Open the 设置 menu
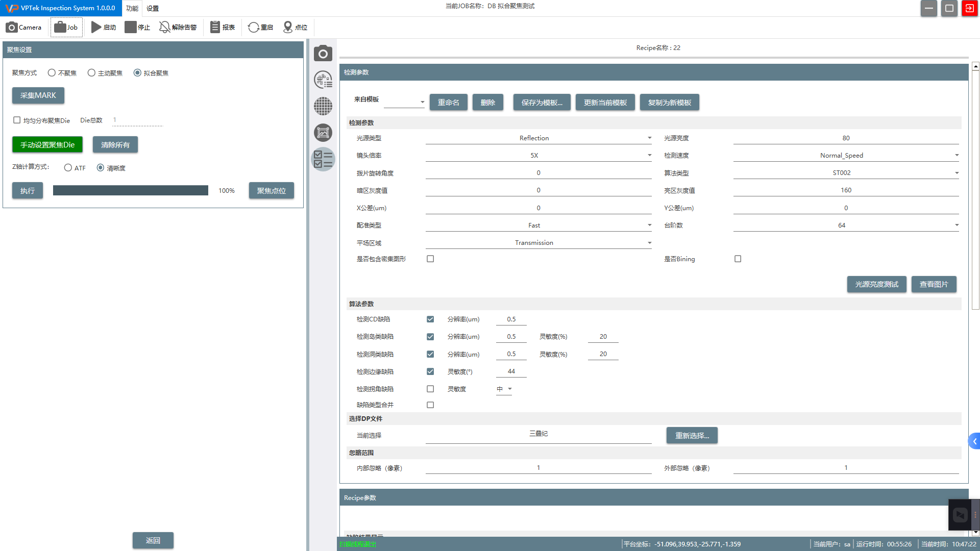Screen dimensions: 980x551 [153, 8]
